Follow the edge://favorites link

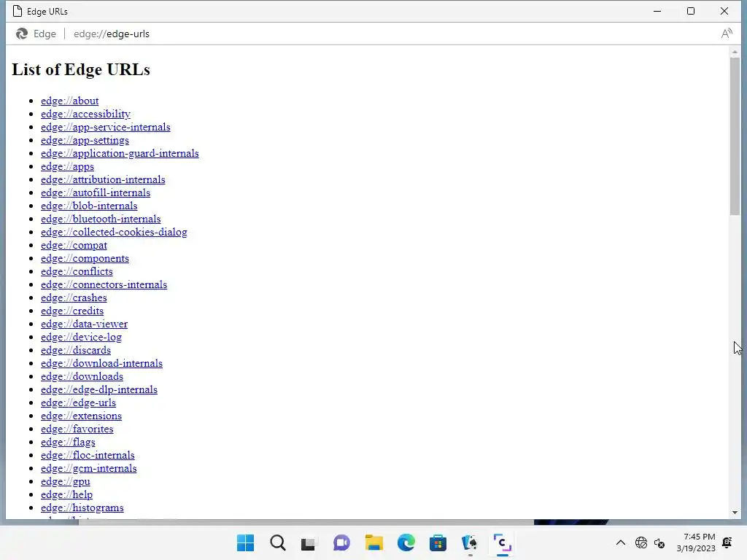tap(77, 429)
